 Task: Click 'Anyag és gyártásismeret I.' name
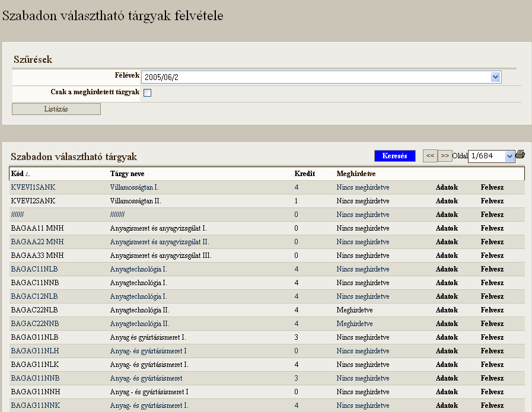pos(148,338)
